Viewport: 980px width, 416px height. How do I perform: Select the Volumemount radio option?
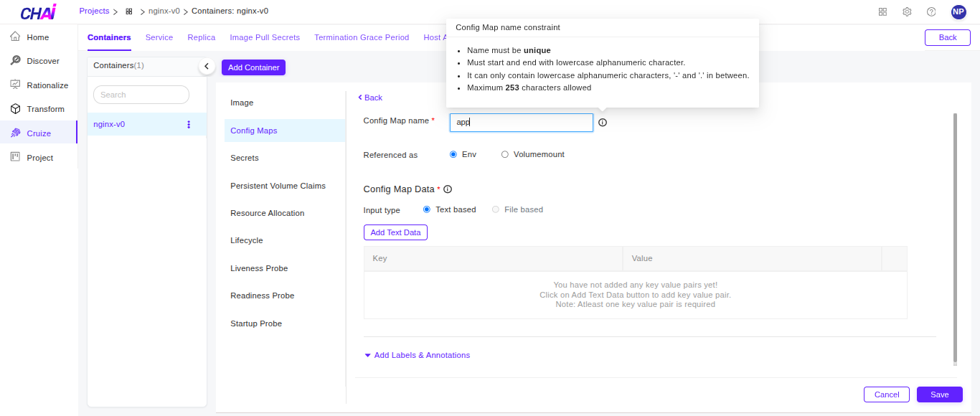pyautogui.click(x=505, y=154)
